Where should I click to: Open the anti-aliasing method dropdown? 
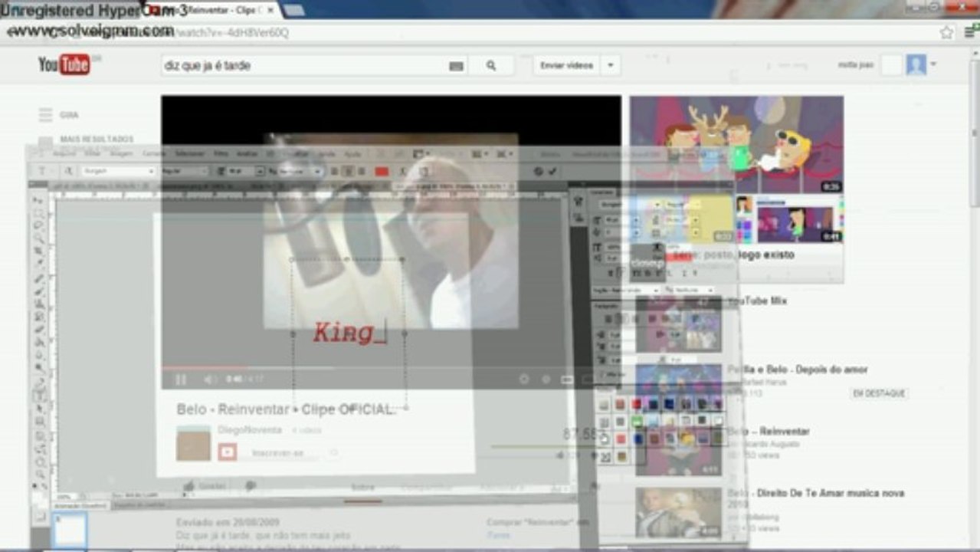pyautogui.click(x=317, y=171)
